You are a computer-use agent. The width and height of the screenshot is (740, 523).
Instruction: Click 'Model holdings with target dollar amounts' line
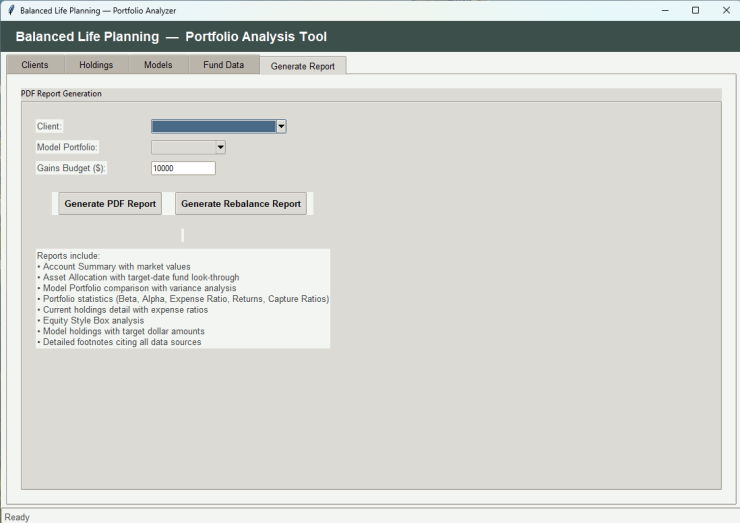coord(121,331)
